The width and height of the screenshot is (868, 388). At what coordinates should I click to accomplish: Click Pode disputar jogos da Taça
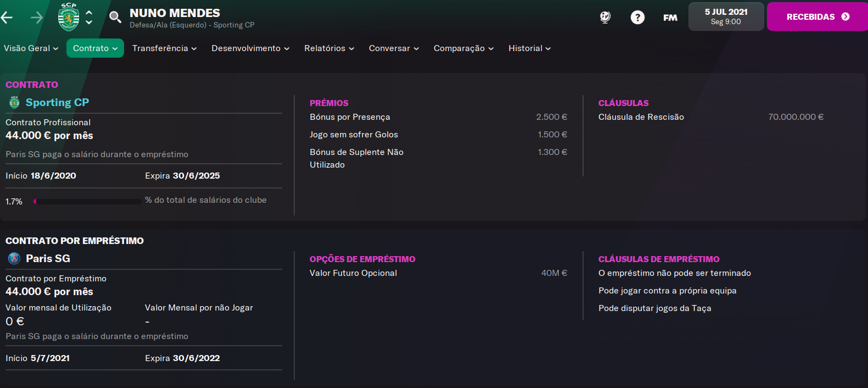coord(655,308)
